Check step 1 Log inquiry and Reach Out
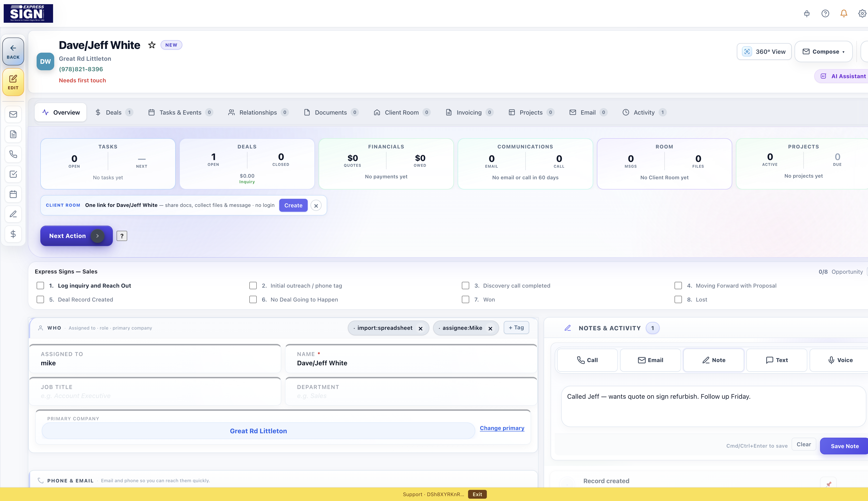Screen dimensions: 868x501 point(40,286)
